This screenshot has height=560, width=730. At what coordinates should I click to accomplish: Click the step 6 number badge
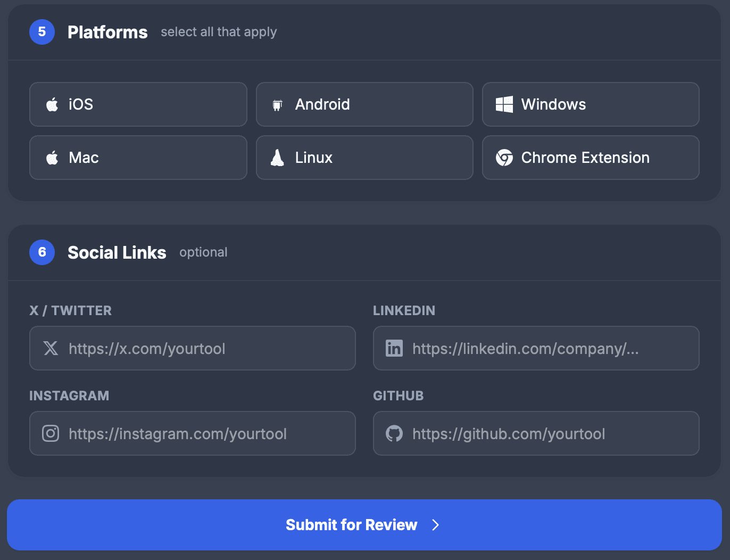(42, 252)
